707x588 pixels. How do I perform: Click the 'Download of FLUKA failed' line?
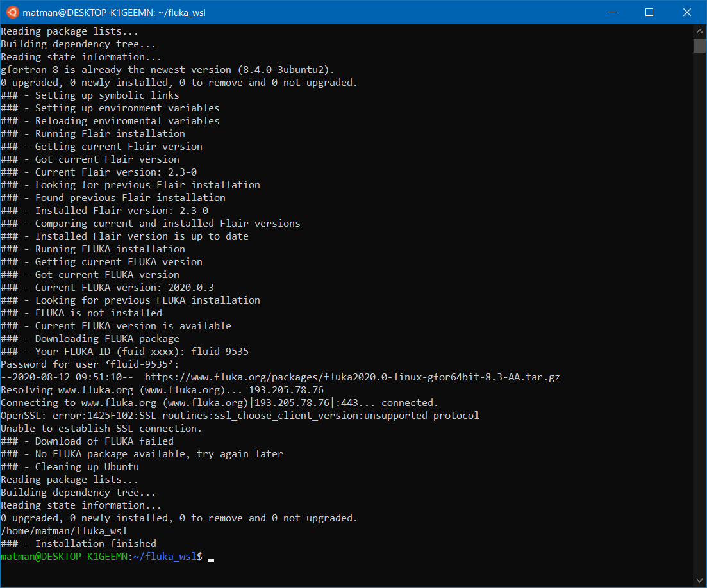pos(87,441)
